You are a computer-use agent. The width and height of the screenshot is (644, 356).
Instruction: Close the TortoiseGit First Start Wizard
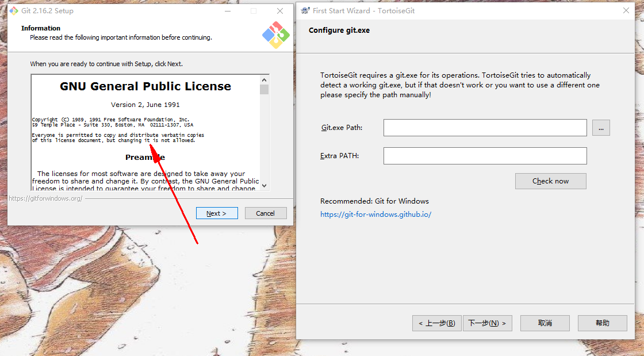[x=626, y=11]
